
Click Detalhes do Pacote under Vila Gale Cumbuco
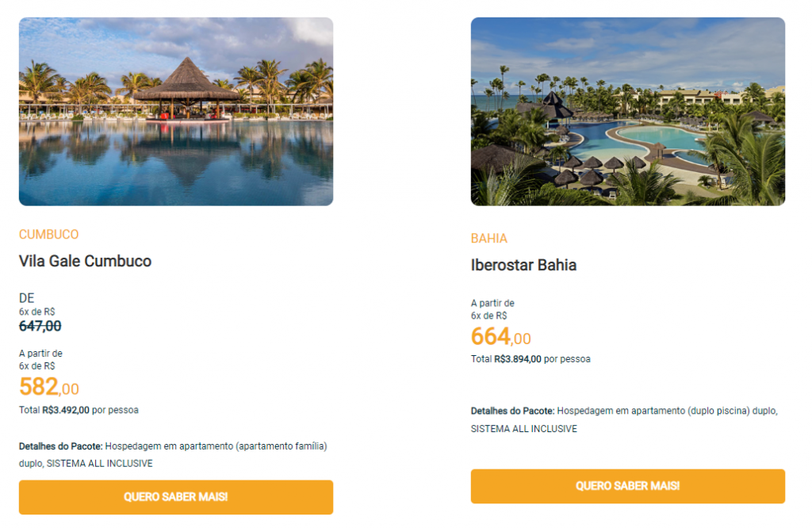[x=60, y=446]
